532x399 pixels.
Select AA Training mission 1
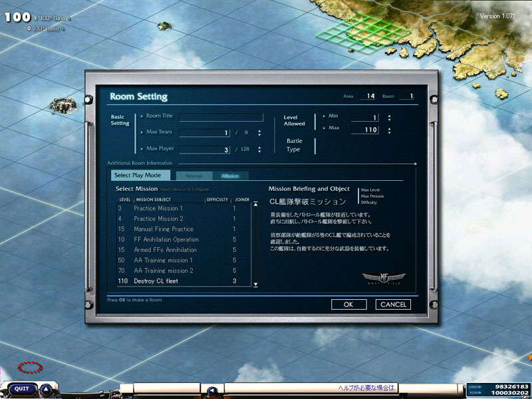184,260
